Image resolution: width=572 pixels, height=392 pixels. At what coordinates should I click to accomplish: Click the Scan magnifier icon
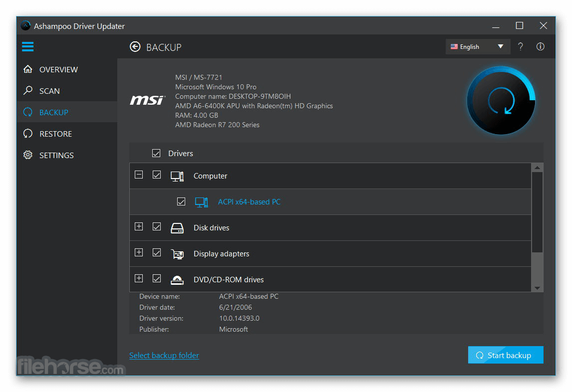point(28,90)
